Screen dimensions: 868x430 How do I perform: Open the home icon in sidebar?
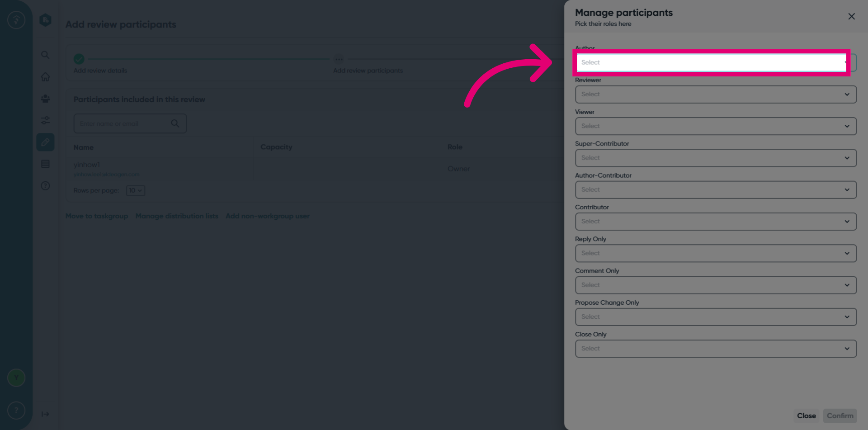(45, 77)
